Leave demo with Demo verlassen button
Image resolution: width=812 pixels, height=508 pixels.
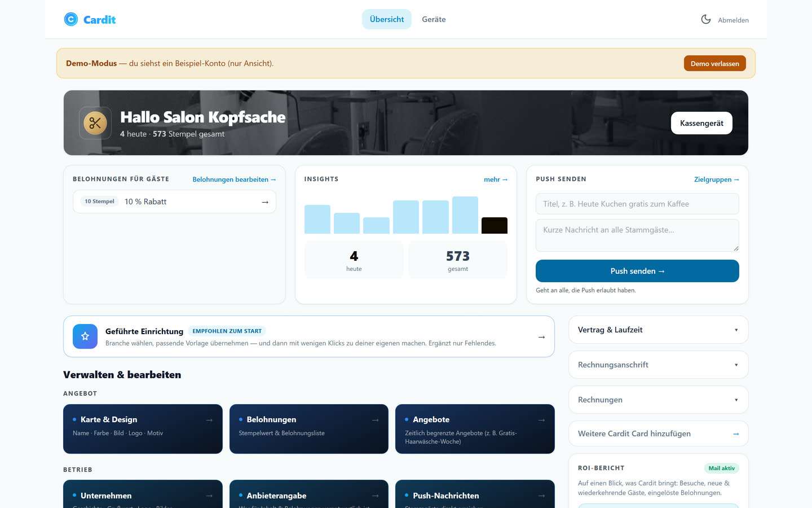[x=714, y=63]
